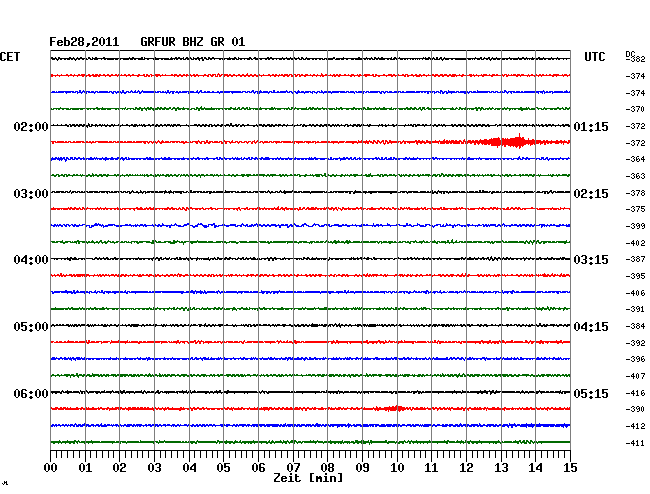
Task: Click the DC offset value -395
Action: (635, 276)
